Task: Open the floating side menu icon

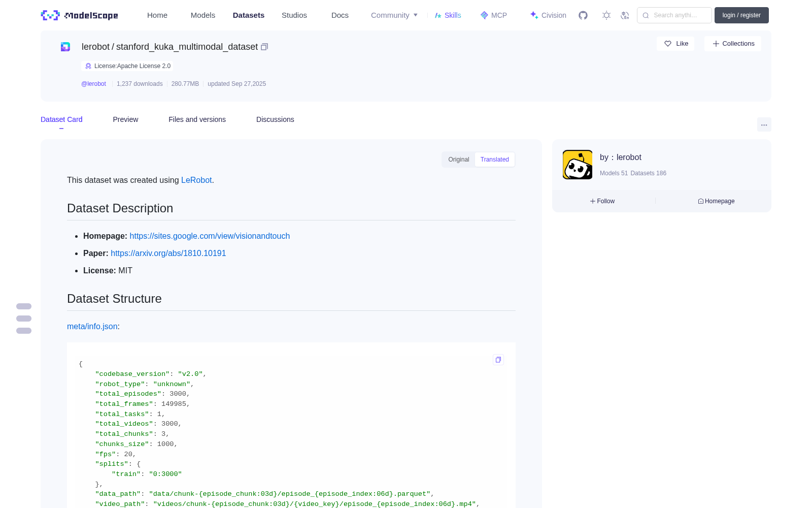Action: [24, 319]
